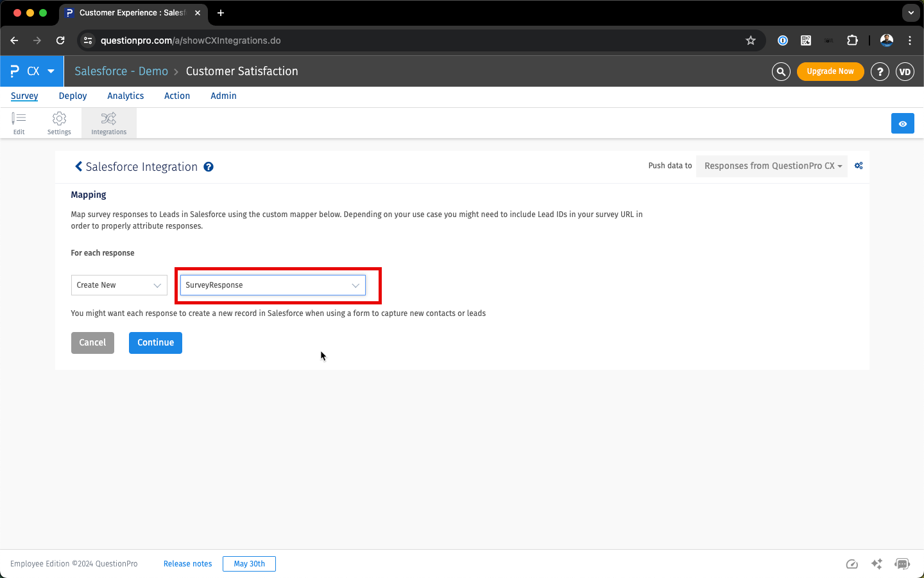Switch to the Deploy tab
This screenshot has height=578, width=924.
coord(73,96)
